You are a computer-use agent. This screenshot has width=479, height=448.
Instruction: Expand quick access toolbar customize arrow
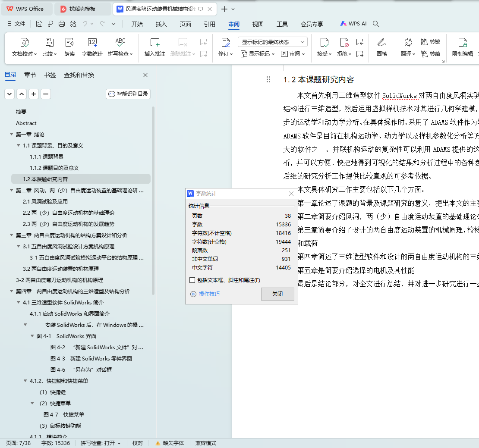(113, 24)
